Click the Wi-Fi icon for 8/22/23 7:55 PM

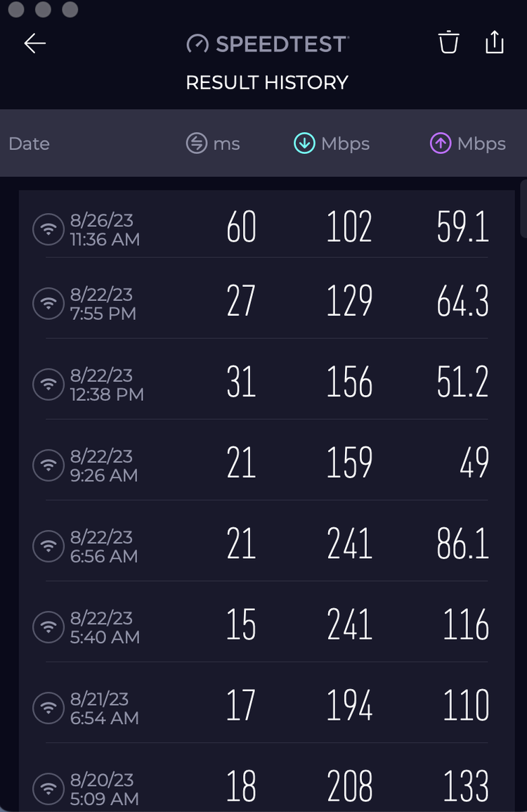point(48,303)
